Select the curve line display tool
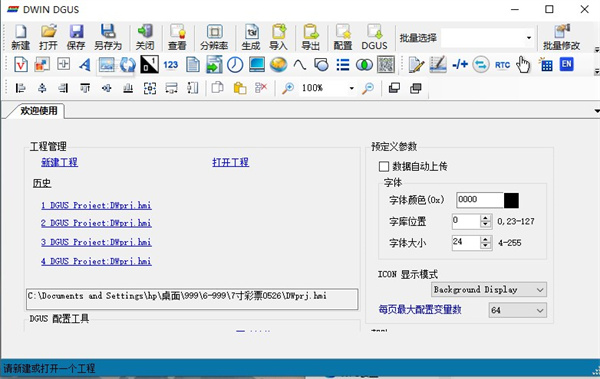This screenshot has width=600, height=379. (300, 64)
